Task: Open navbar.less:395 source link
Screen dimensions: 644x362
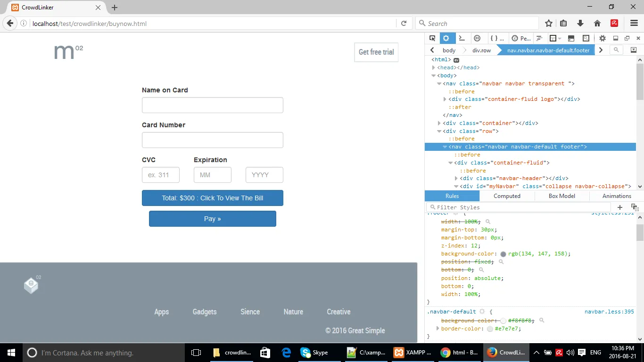Action: tap(609, 312)
